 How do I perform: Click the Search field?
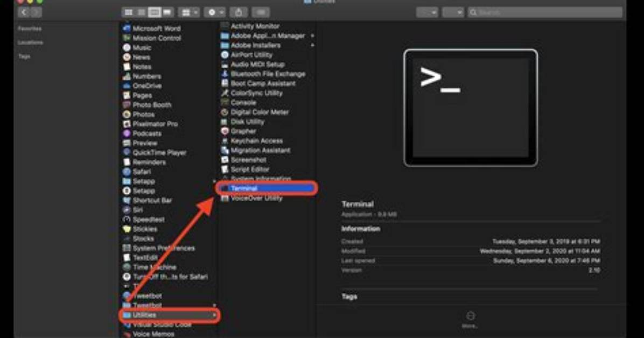(x=545, y=12)
